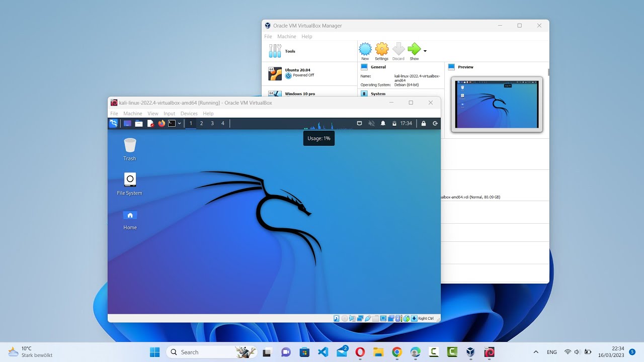This screenshot has width=644, height=362.
Task: Click the 17:34 clock in Kali panel
Action: tap(406, 123)
